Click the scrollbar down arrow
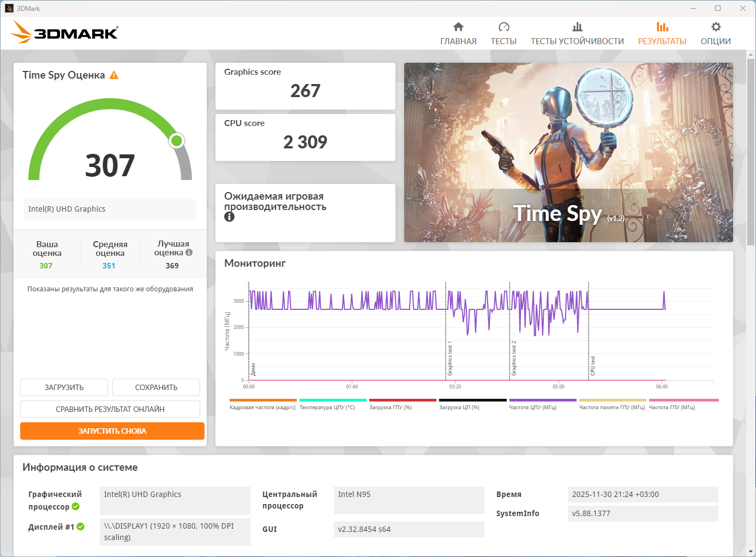Image resolution: width=756 pixels, height=557 pixels. coord(751,552)
